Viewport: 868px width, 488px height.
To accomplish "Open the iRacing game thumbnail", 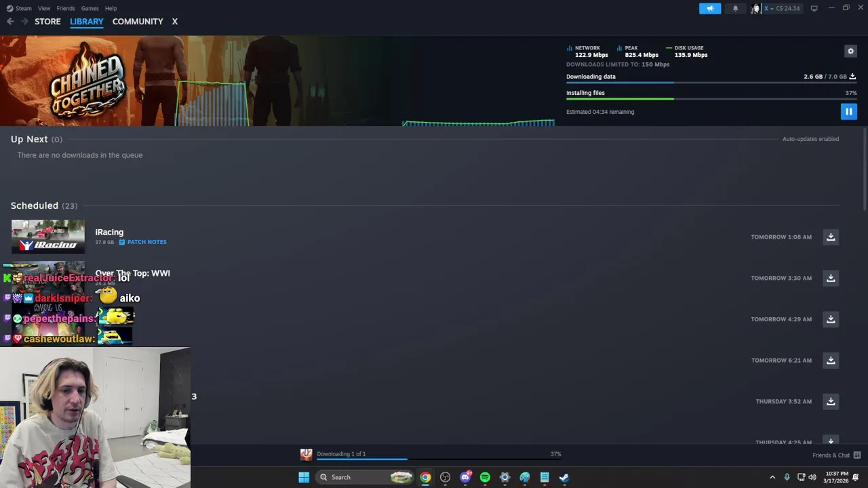I will click(x=48, y=237).
